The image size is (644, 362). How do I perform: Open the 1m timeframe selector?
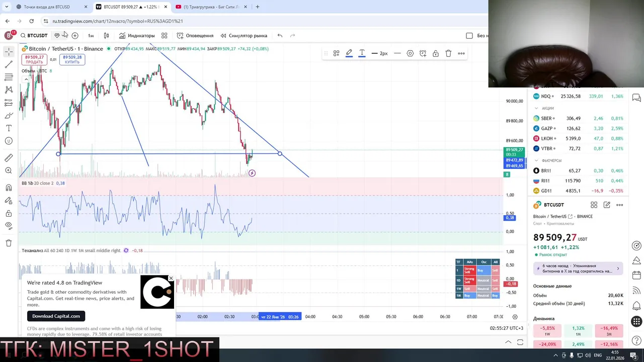91,36
